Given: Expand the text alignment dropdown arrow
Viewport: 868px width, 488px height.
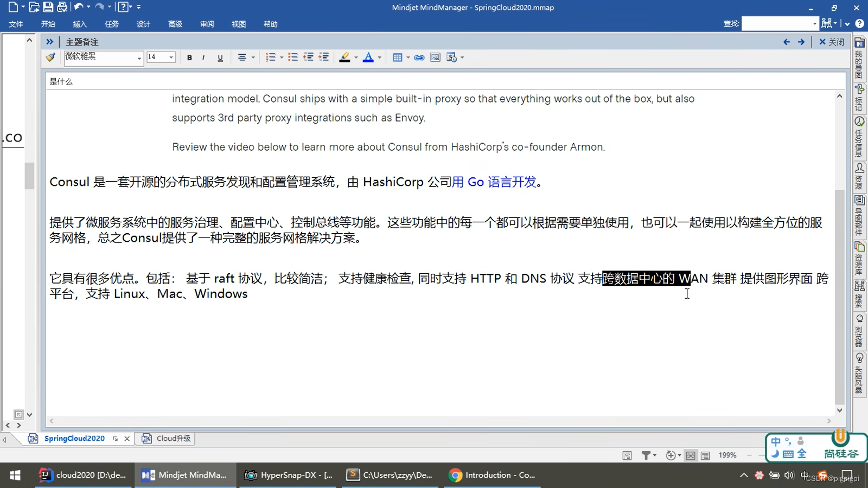Looking at the screenshot, I should pyautogui.click(x=253, y=57).
